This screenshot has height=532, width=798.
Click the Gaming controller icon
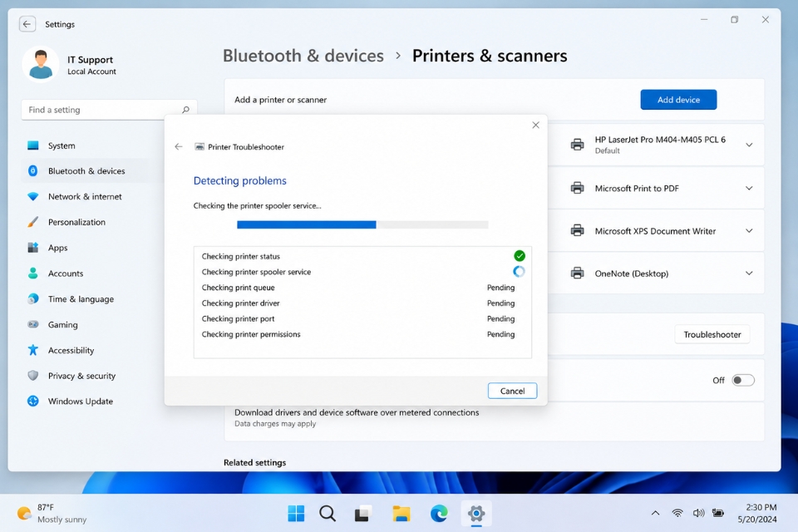point(33,324)
